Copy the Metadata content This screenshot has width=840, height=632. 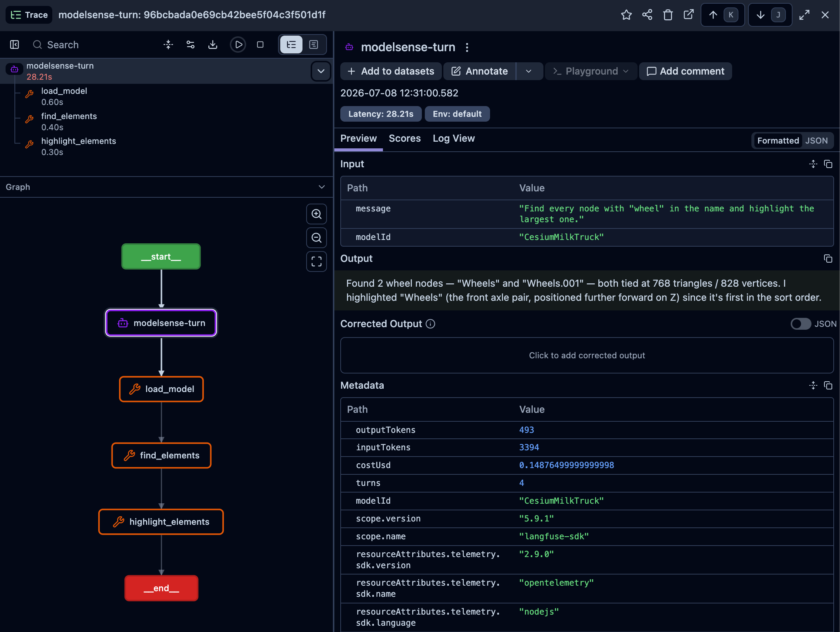pos(828,385)
